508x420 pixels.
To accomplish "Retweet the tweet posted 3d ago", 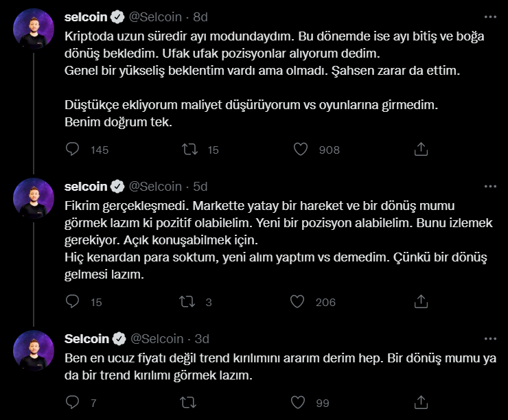I will tap(187, 402).
